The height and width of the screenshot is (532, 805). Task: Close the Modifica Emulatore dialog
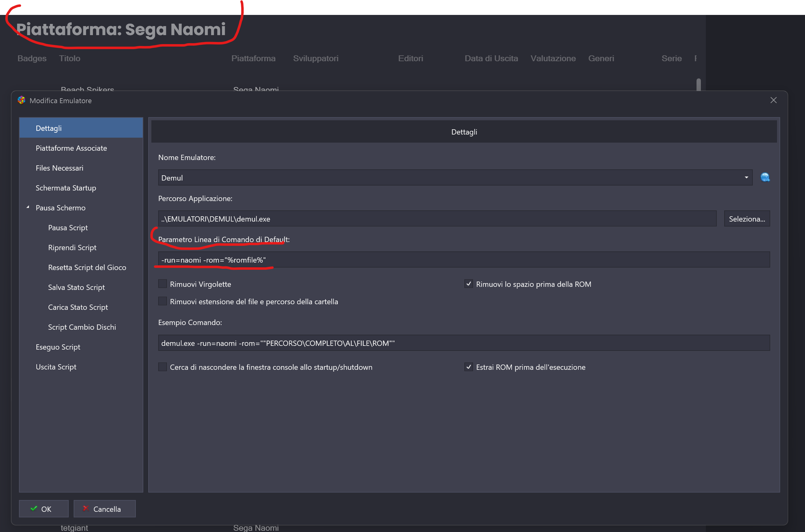tap(773, 100)
